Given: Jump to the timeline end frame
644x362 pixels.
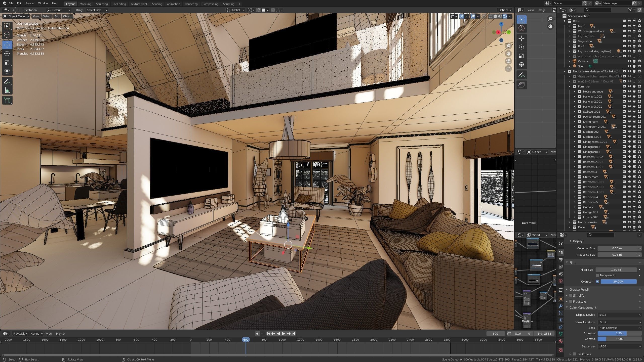Looking at the screenshot, I should (294, 334).
